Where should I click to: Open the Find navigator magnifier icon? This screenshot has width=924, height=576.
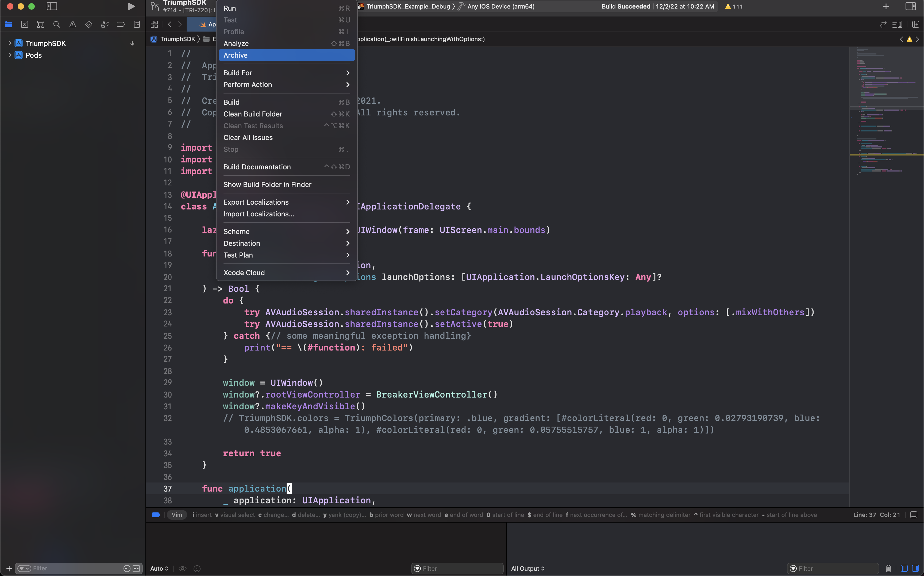[56, 24]
